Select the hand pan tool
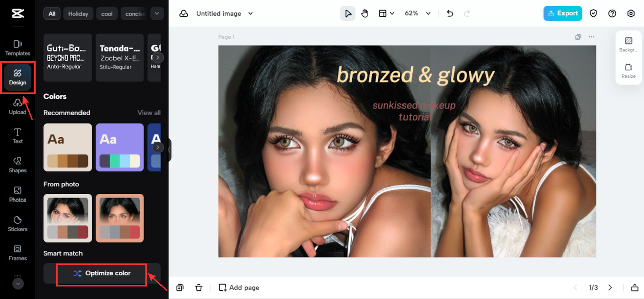 pos(365,14)
